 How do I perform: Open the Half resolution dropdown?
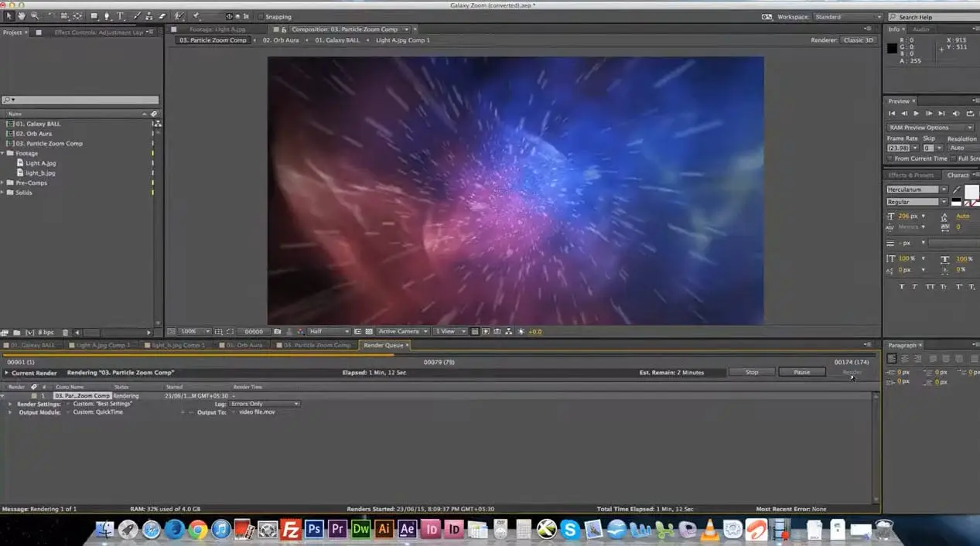click(x=329, y=332)
